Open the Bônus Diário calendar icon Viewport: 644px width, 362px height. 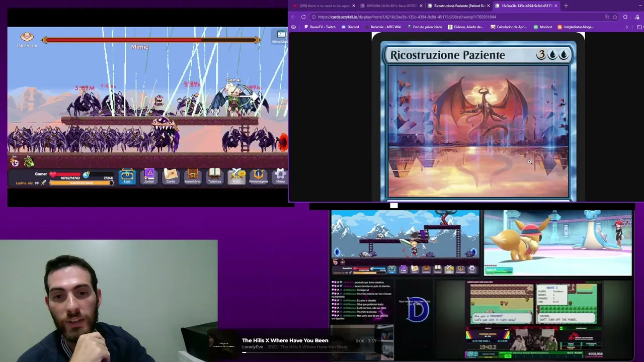[x=281, y=36]
